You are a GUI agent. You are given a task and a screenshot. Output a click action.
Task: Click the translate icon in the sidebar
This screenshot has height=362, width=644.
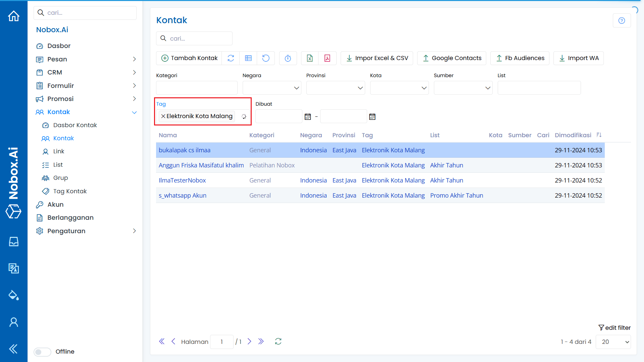coord(13,268)
